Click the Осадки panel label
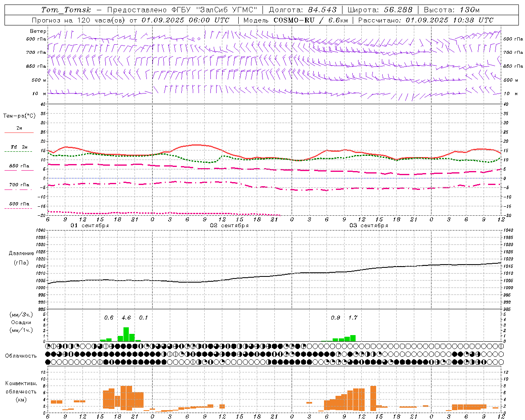The width and height of the screenshot is (525, 420). pos(21,322)
